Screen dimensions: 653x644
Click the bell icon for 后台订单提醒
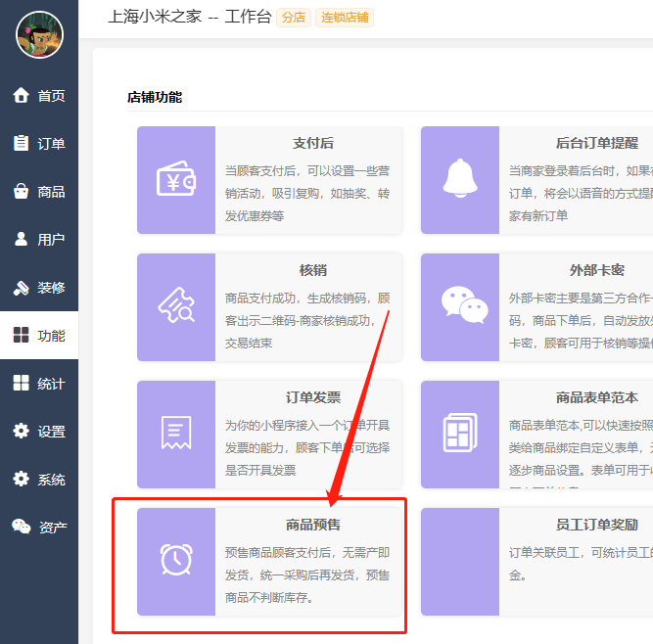coord(460,180)
